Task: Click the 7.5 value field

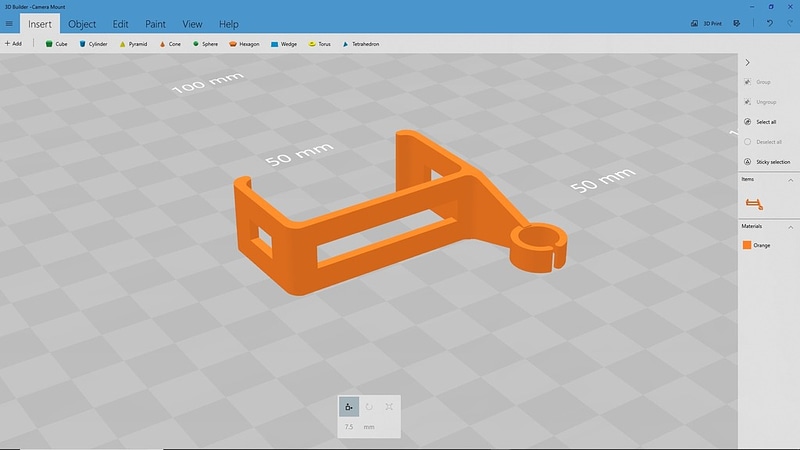Action: click(x=349, y=427)
